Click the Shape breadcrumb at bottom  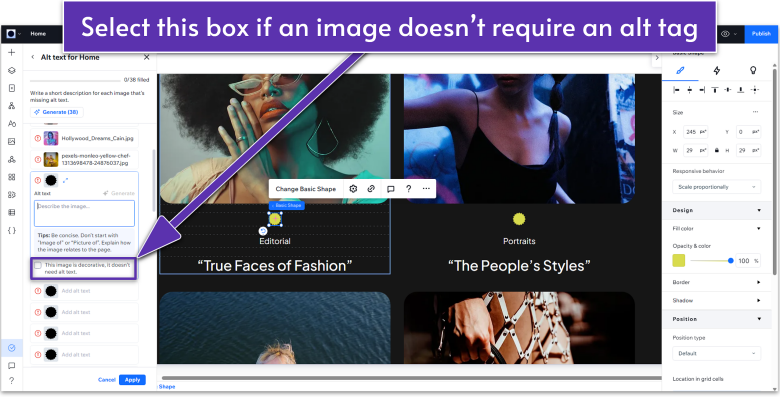pyautogui.click(x=167, y=387)
